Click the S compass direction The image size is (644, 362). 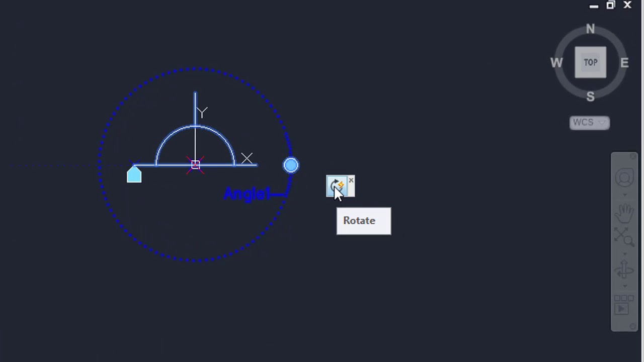pyautogui.click(x=590, y=97)
